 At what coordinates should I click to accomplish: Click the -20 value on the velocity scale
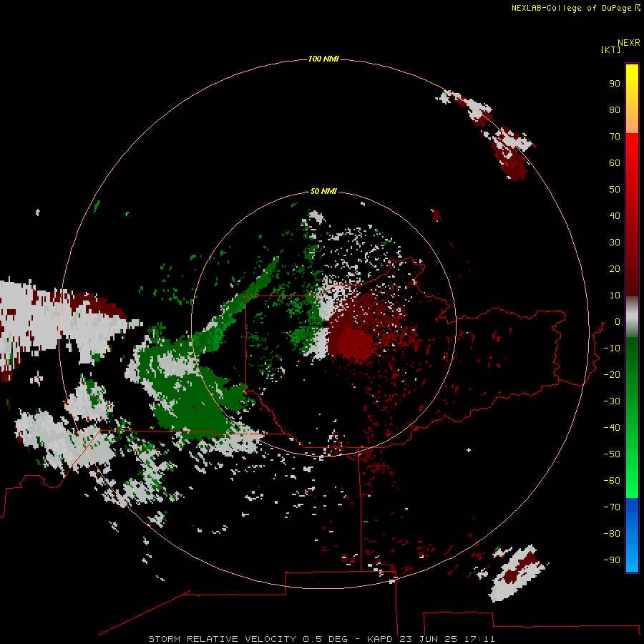tap(612, 375)
